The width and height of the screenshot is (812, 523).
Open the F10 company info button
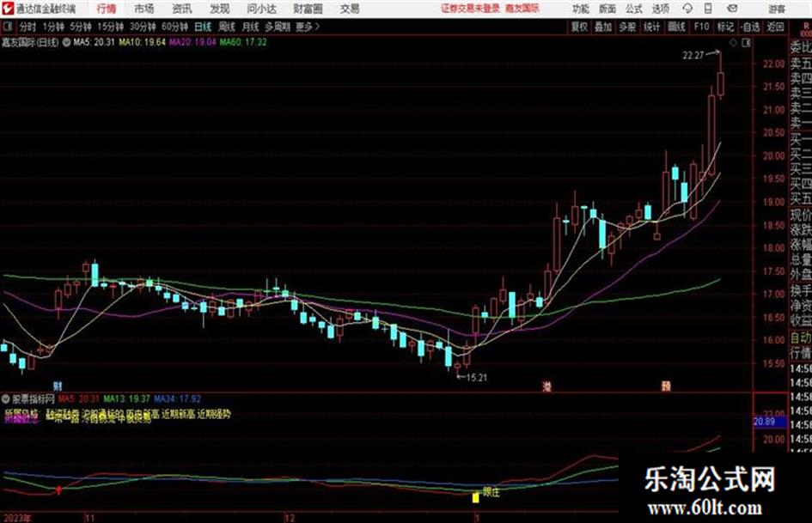(701, 27)
